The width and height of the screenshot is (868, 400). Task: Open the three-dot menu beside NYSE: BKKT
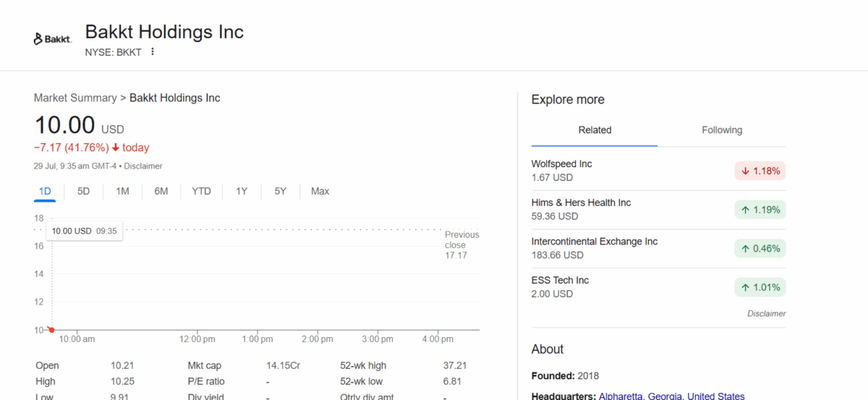tap(153, 52)
